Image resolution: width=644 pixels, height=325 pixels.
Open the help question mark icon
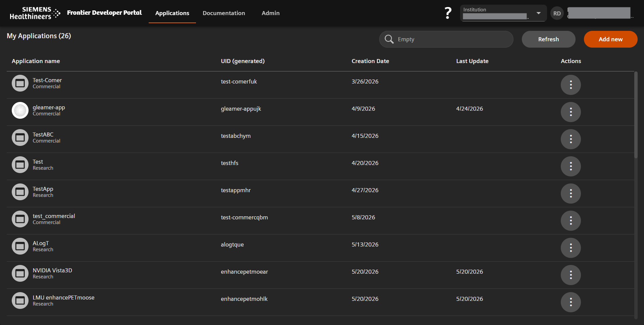[448, 13]
